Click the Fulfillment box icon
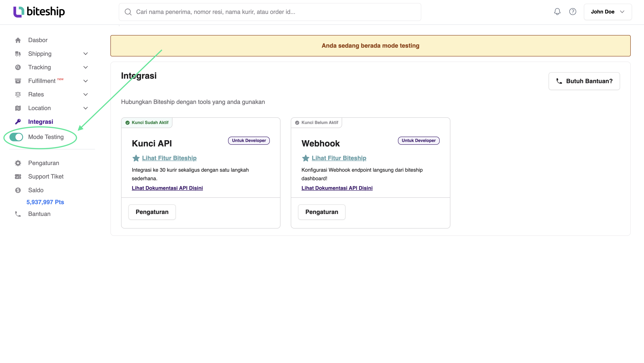The image size is (644, 363). click(x=18, y=81)
